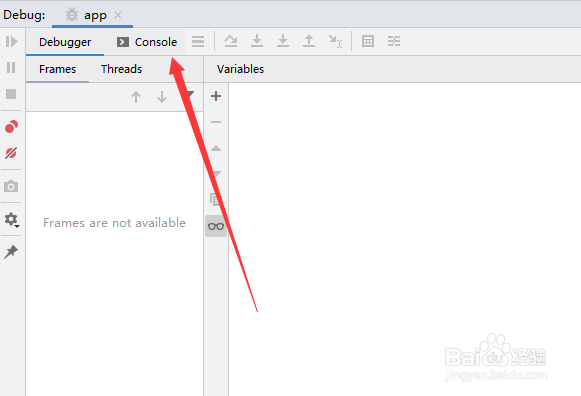Click the Frames are not available text
This screenshot has width=581, height=396.
[114, 223]
